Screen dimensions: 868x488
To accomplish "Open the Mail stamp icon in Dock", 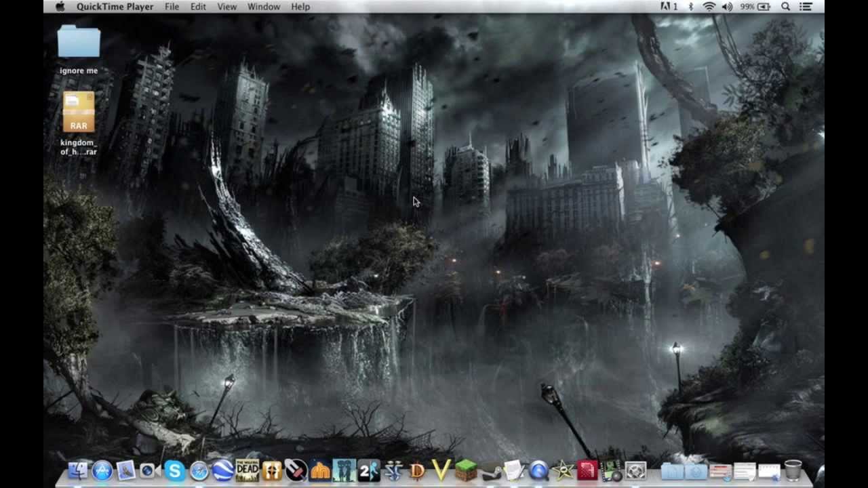I will click(x=126, y=470).
